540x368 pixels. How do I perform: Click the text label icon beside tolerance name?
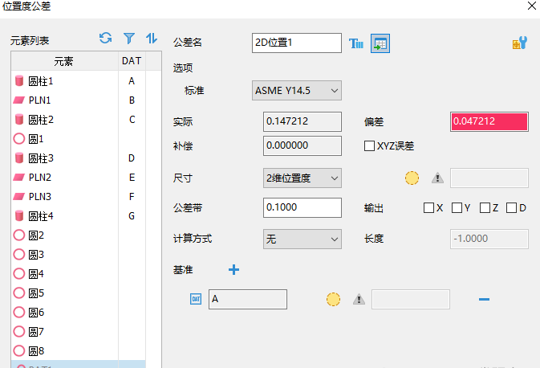[356, 43]
